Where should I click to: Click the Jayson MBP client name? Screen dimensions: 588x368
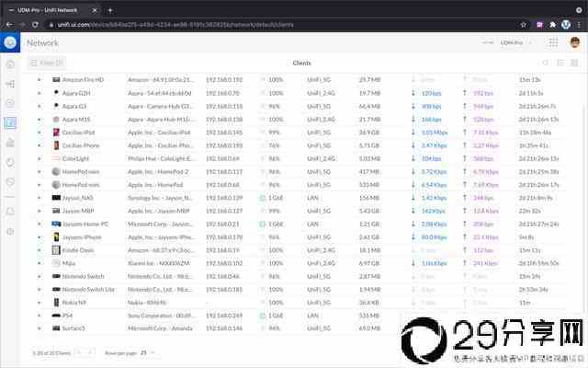(x=78, y=211)
